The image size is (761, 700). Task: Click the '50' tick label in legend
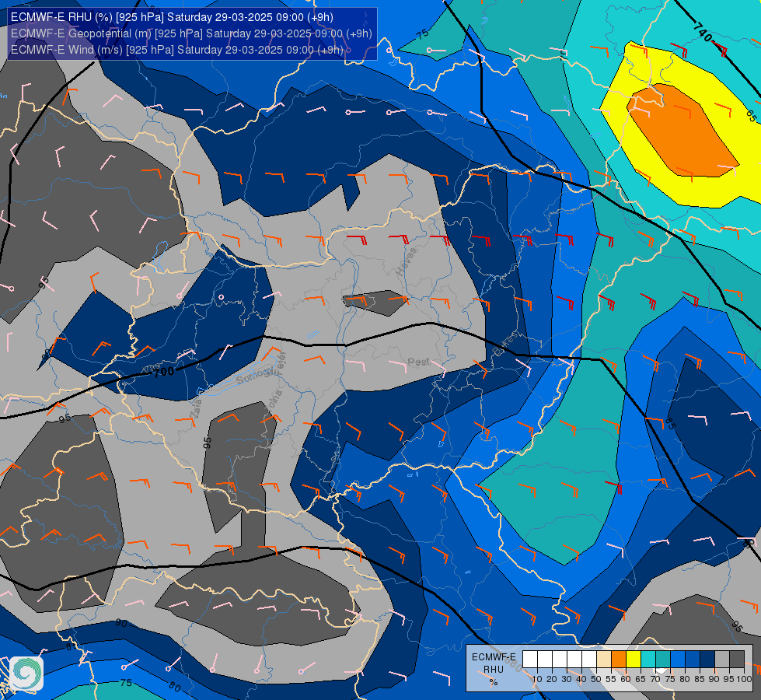coord(596,679)
